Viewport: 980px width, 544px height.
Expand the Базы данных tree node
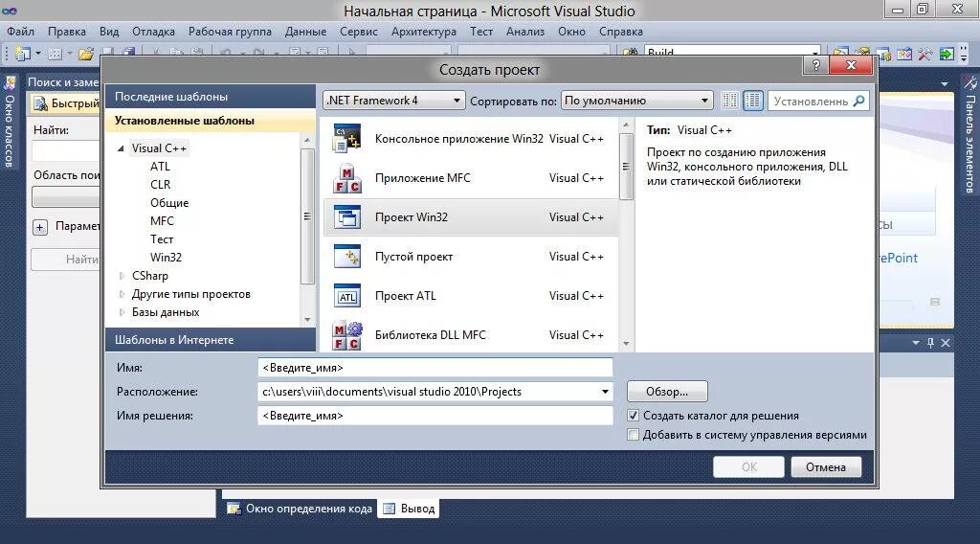[x=122, y=312]
